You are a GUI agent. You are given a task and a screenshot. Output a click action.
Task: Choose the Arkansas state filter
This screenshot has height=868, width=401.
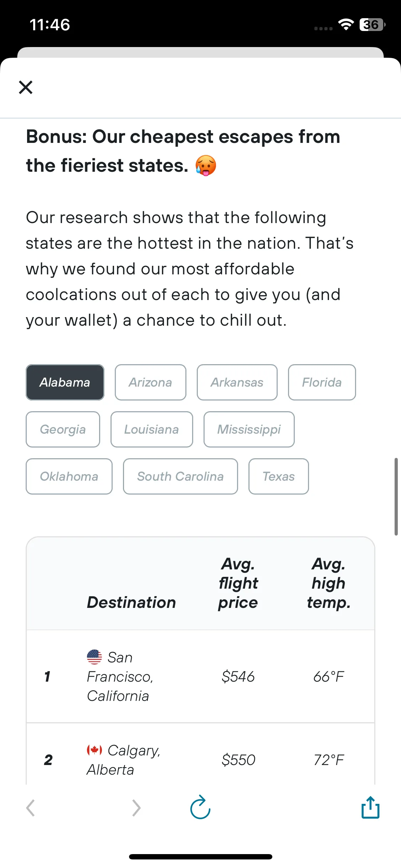click(237, 382)
